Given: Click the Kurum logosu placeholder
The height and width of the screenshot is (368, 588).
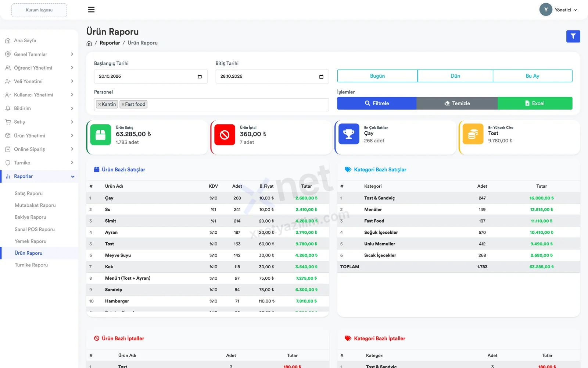Looking at the screenshot, I should [39, 10].
